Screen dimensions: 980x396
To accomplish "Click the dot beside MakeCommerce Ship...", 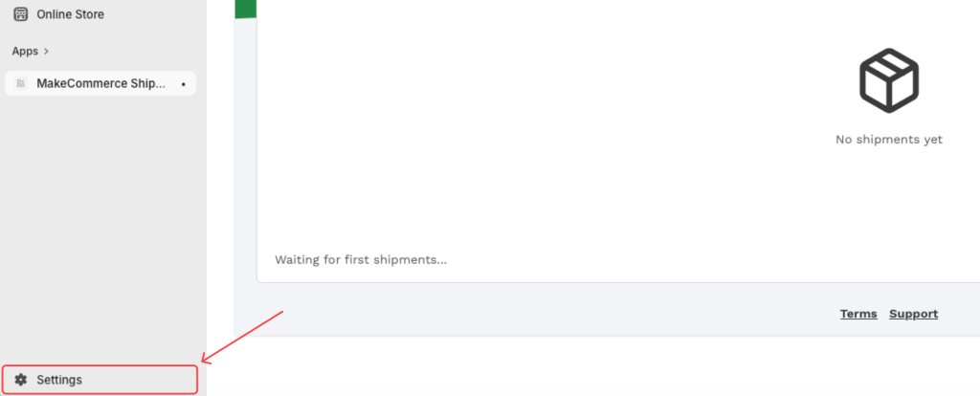I will click(183, 83).
